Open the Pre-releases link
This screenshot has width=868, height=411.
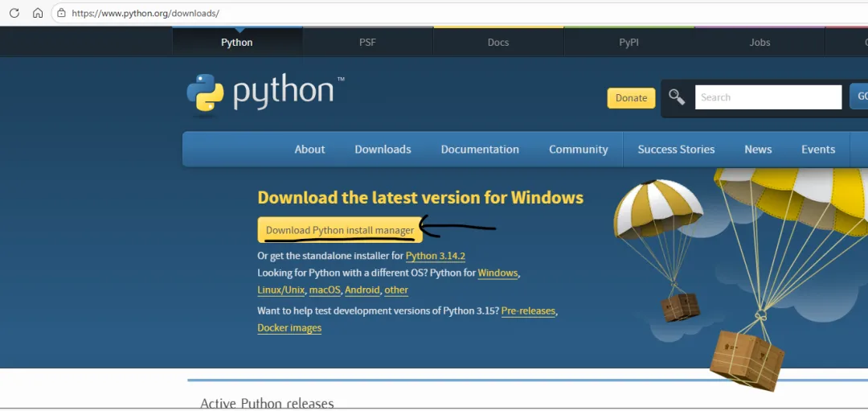(x=528, y=310)
